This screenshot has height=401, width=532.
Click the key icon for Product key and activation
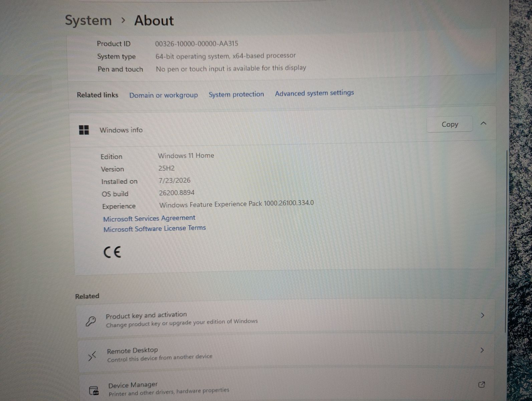point(91,321)
